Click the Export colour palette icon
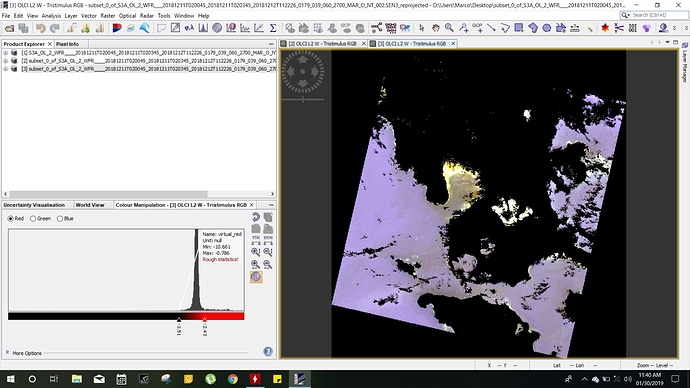The height and width of the screenshot is (388, 690). click(x=268, y=229)
